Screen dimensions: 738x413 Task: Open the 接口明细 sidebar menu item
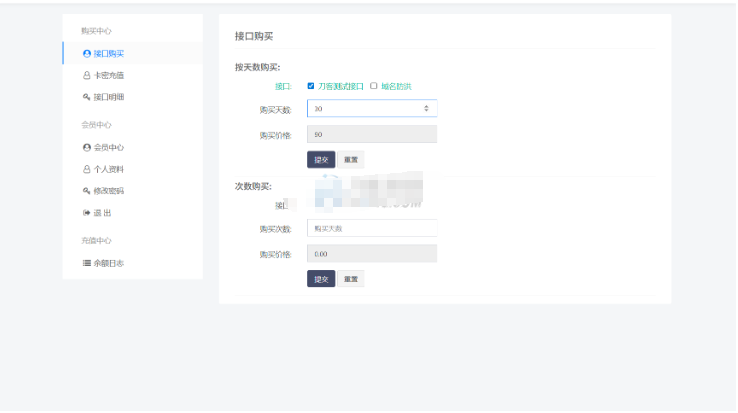click(x=133, y=97)
